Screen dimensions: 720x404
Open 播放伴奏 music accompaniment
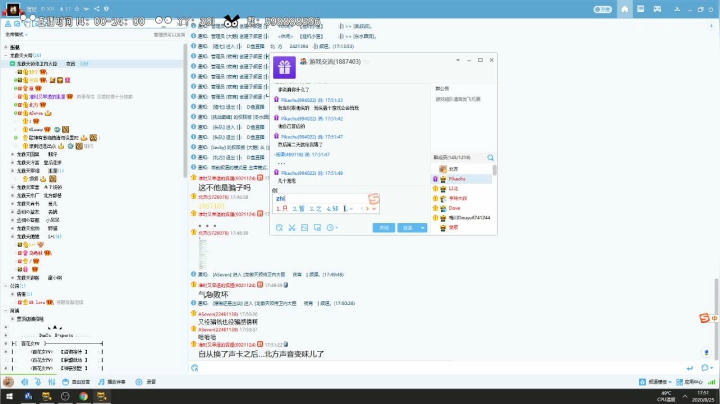click(x=112, y=382)
